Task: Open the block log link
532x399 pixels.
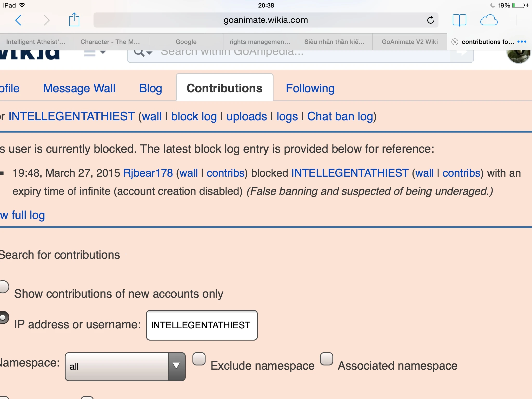Action: [x=194, y=116]
